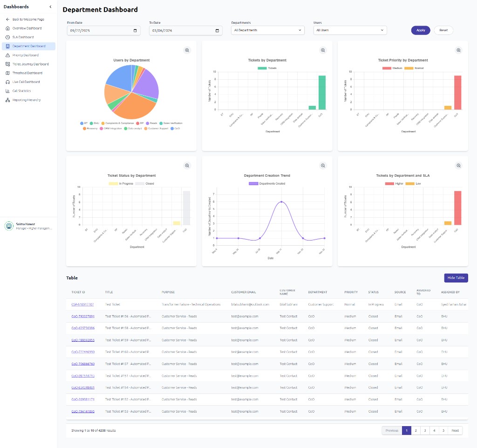477x448 pixels.
Task: Toggle the Tickets legend in Tickets by Department
Action: (267, 68)
